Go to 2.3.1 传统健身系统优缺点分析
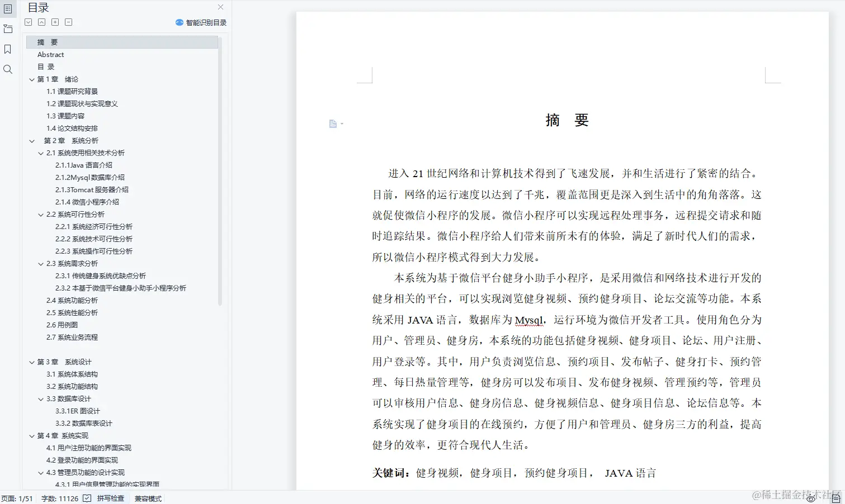 (101, 276)
